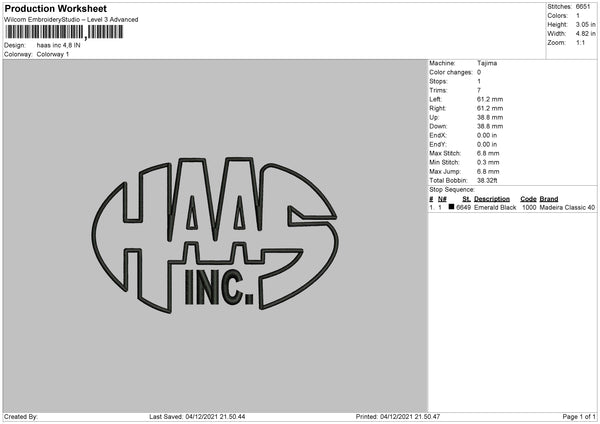
Task: Select design name 'haas inc 4,8 IN'
Action: [59, 45]
